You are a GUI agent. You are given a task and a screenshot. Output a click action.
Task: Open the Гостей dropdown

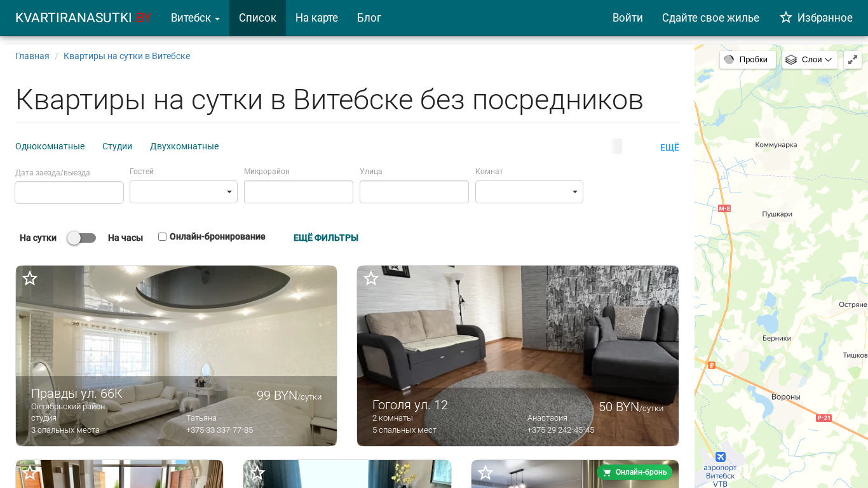point(184,192)
